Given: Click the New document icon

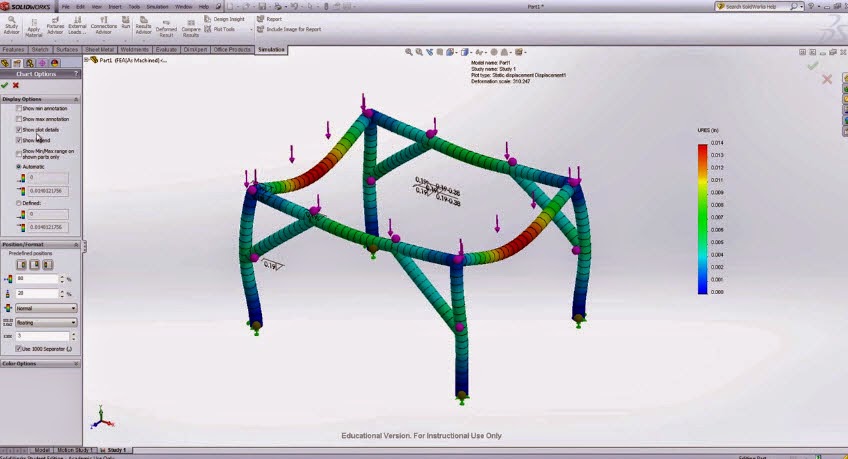Looking at the screenshot, I should pos(230,6).
